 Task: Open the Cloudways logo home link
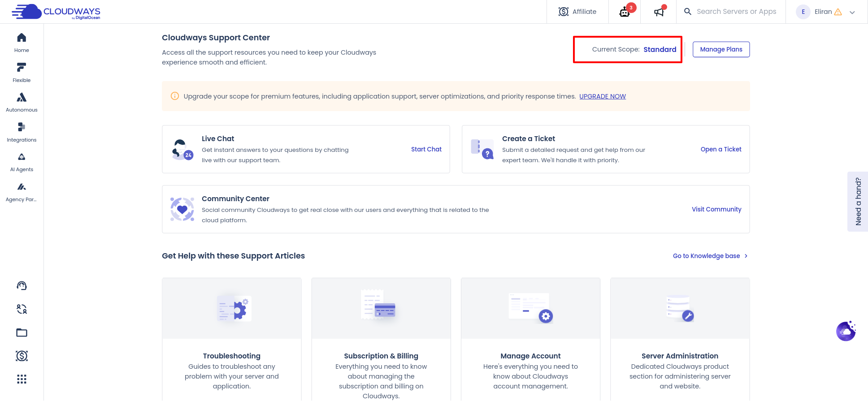point(56,12)
